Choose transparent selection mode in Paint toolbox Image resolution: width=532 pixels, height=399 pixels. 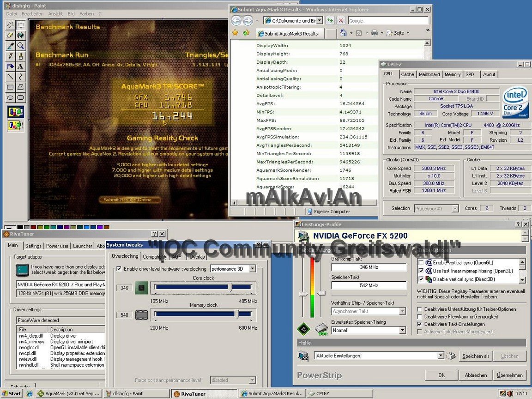point(16,125)
